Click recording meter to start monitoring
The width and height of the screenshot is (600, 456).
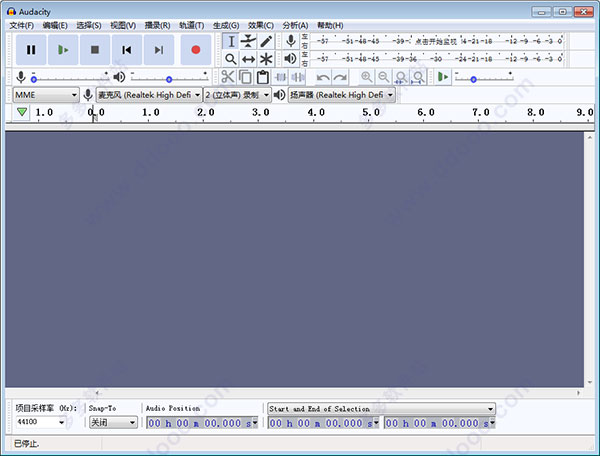(x=436, y=41)
